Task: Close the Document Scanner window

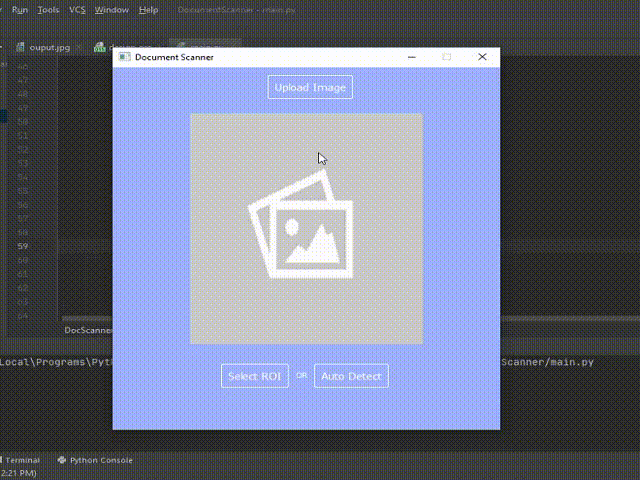Action: [x=482, y=57]
